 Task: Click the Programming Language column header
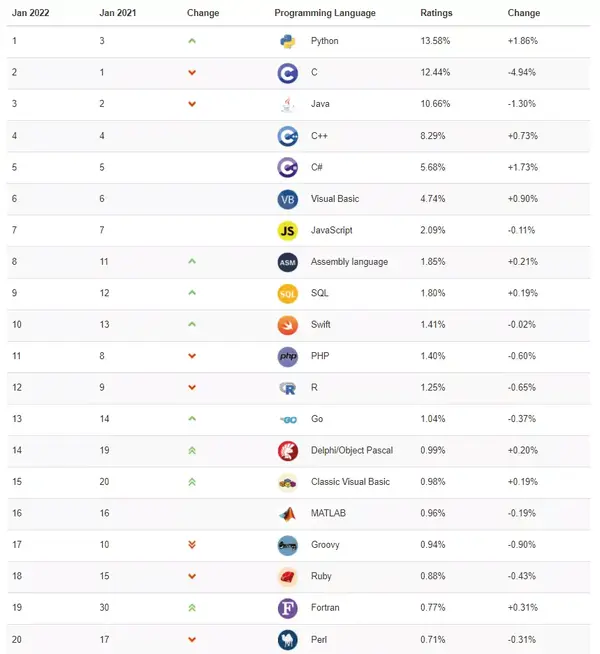pyautogui.click(x=325, y=13)
